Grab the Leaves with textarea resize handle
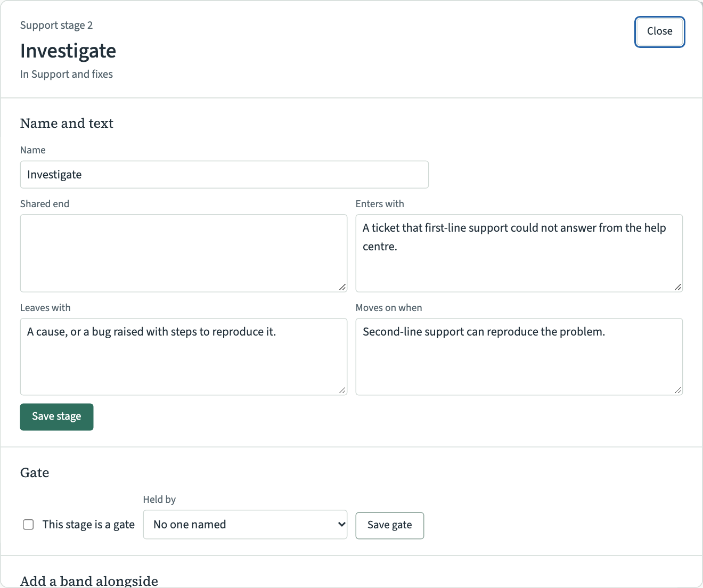The width and height of the screenshot is (703, 588). tap(342, 390)
